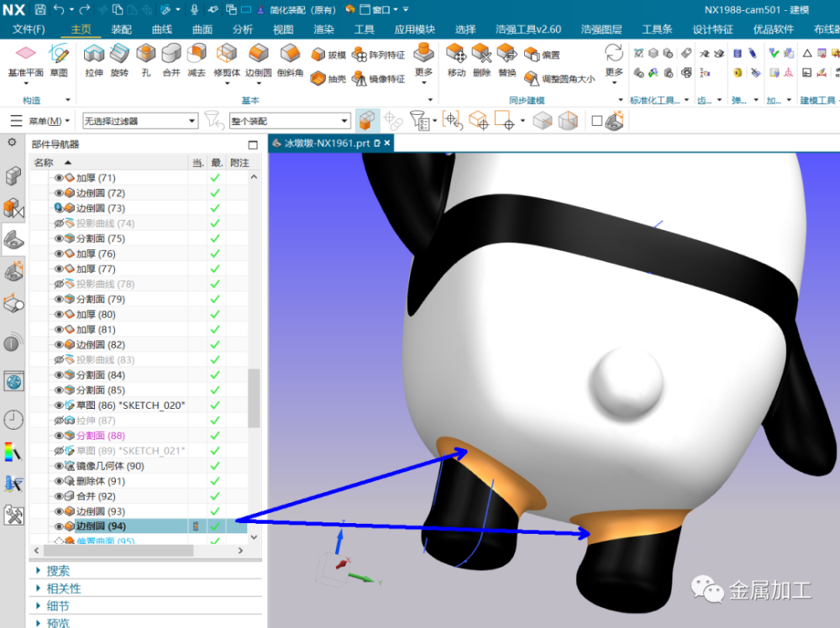Select the 删除体 (91) feature row
Image resolution: width=840 pixels, height=628 pixels.
click(139, 481)
